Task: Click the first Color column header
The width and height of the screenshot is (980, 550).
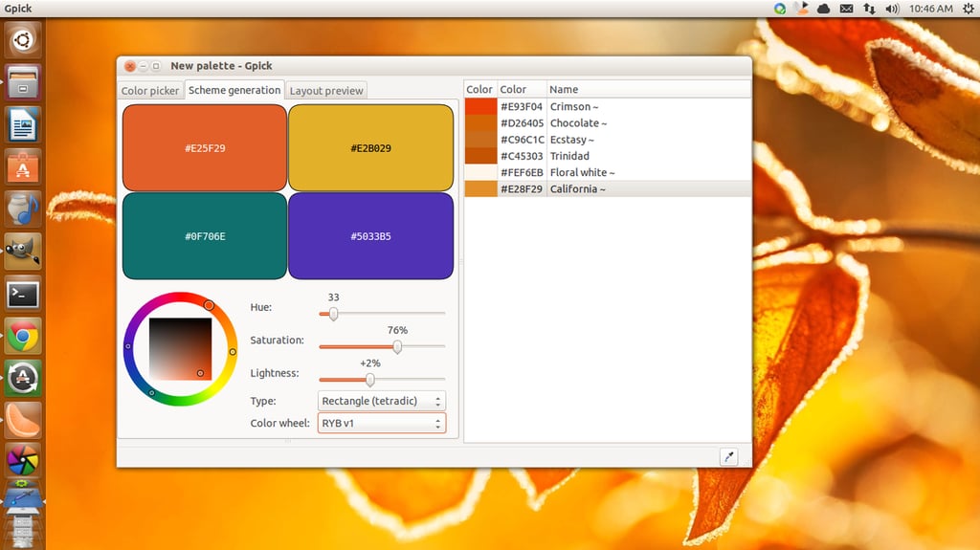Action: 480,89
